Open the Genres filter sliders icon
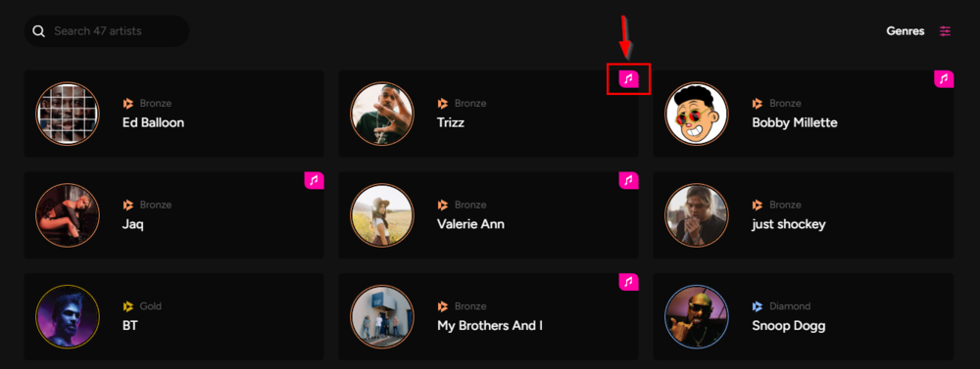The width and height of the screenshot is (980, 369). tap(945, 31)
